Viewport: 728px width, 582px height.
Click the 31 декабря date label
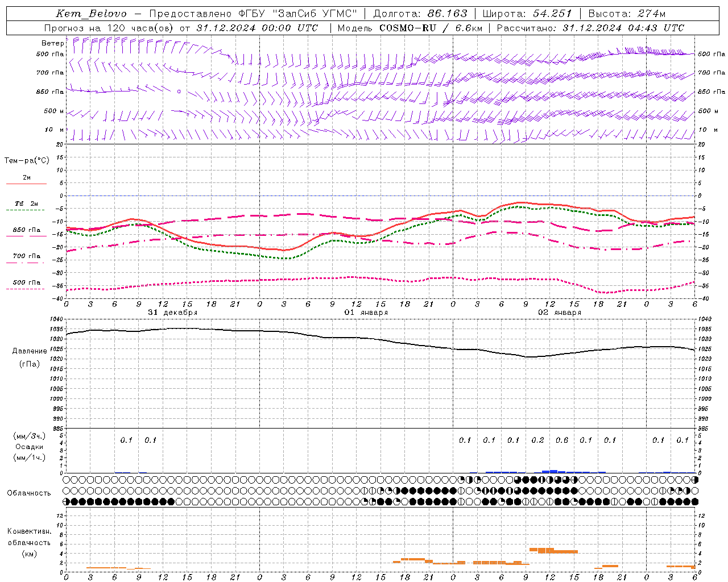point(172,313)
